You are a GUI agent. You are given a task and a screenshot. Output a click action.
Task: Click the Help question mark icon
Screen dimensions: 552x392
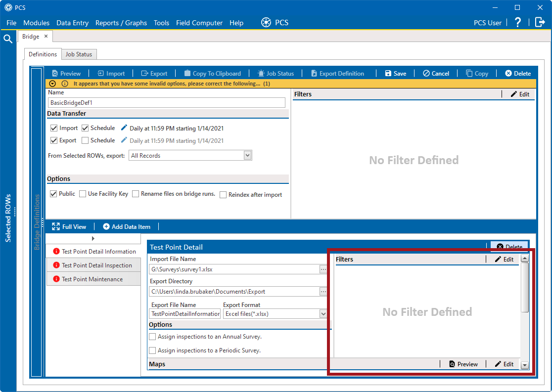(x=517, y=22)
